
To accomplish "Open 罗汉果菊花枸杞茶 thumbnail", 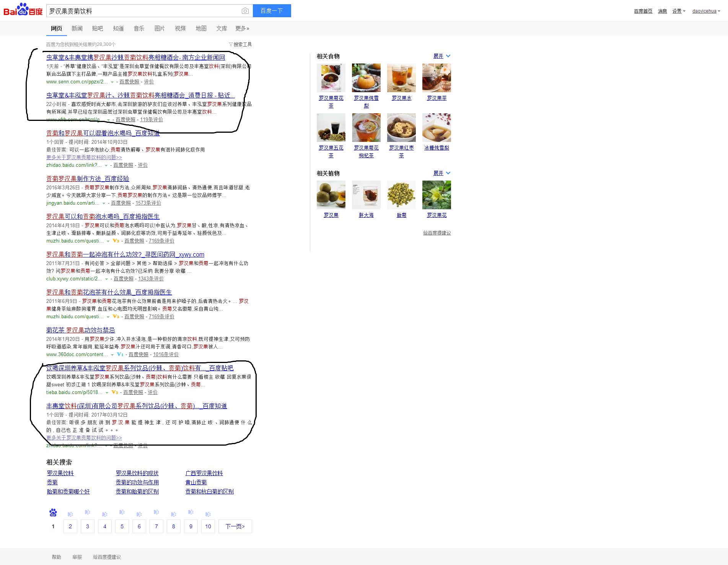I will click(366, 127).
